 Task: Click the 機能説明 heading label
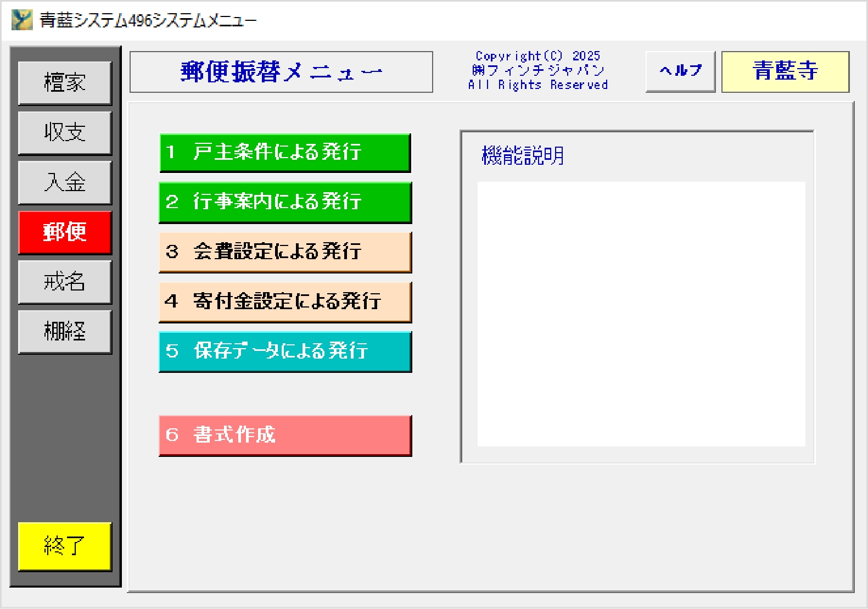coord(523,156)
